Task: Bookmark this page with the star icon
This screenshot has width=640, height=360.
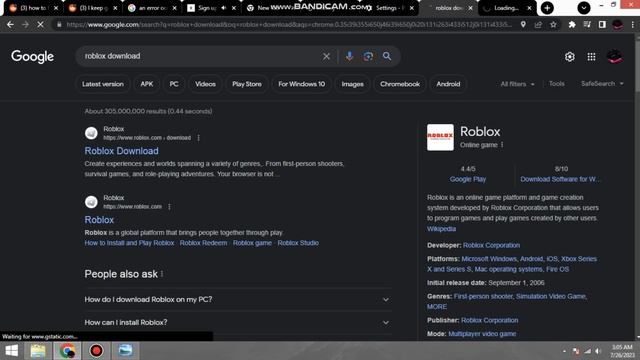Action: coord(553,24)
